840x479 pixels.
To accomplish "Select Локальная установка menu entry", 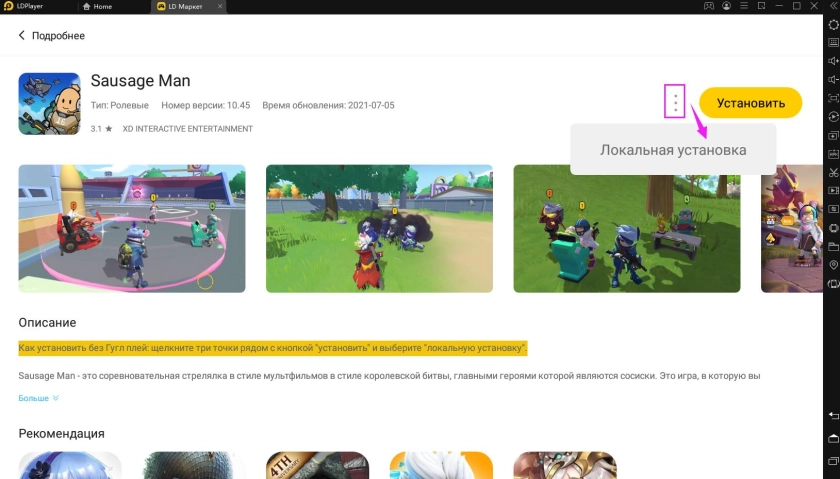I will click(673, 150).
